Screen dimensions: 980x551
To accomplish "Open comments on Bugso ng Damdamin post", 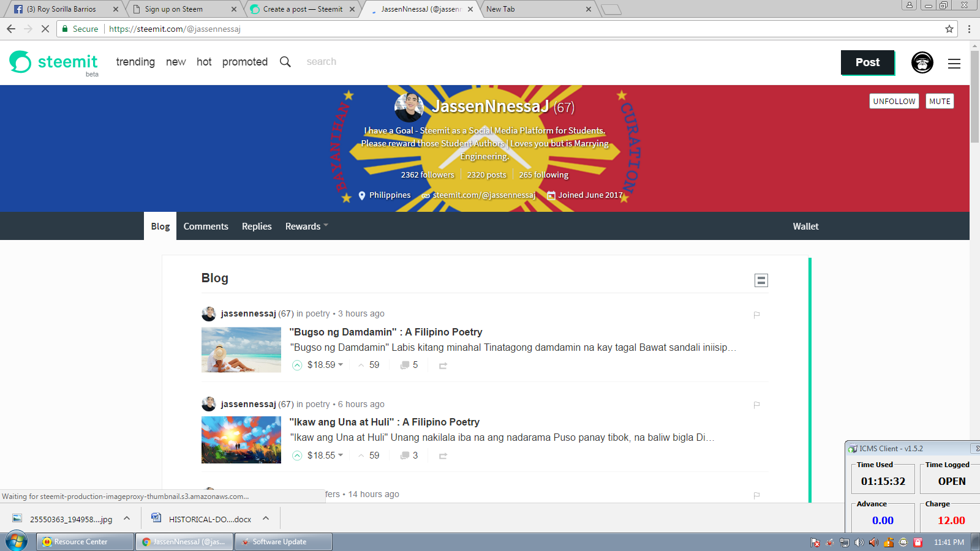I will pyautogui.click(x=409, y=365).
